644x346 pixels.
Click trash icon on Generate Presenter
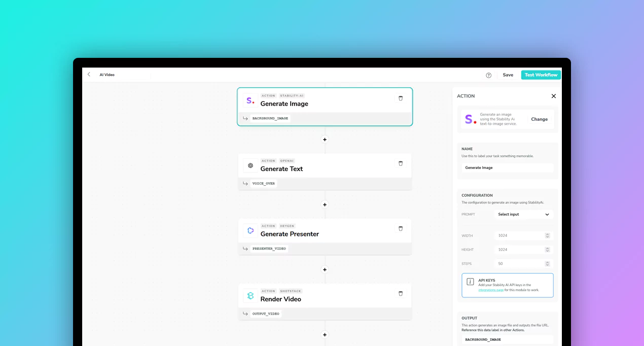pos(400,229)
